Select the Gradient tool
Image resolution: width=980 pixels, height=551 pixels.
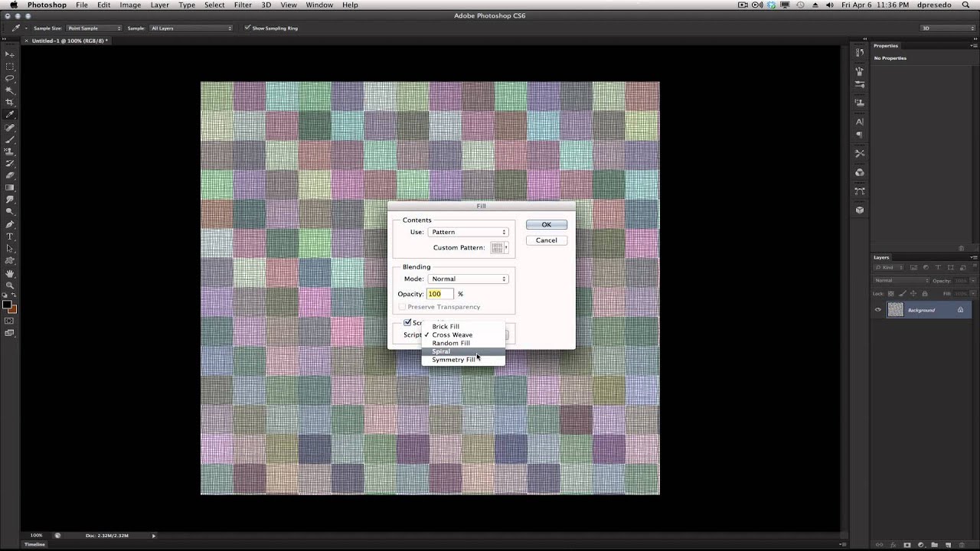pos(10,187)
